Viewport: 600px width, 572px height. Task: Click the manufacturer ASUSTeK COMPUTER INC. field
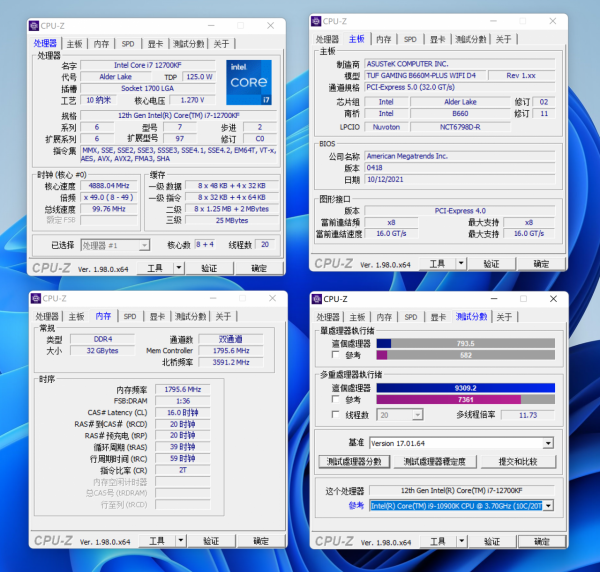coord(460,64)
